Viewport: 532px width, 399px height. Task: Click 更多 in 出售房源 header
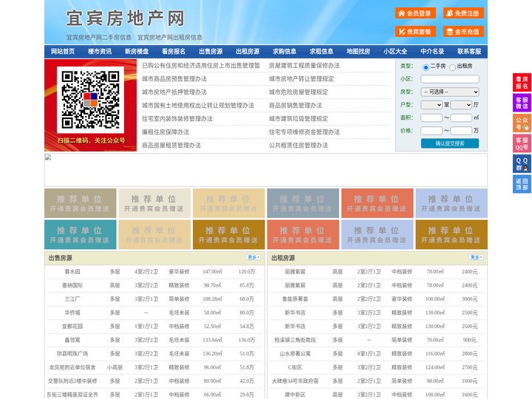click(253, 258)
